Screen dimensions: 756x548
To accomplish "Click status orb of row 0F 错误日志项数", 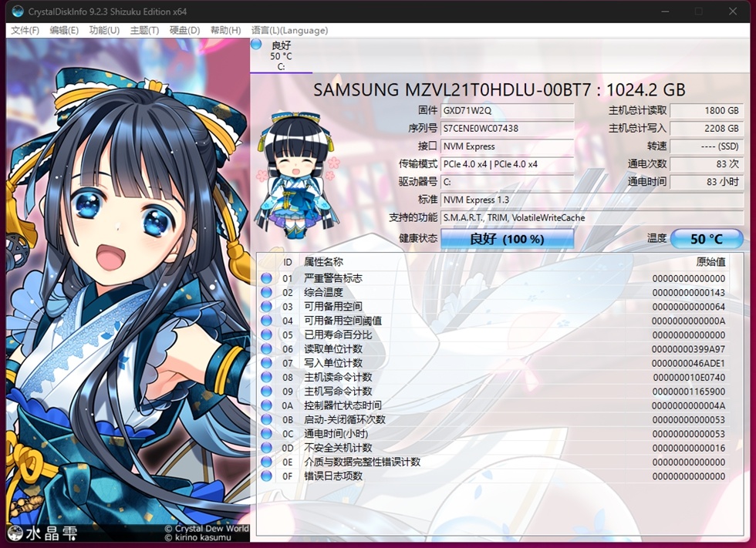I will (x=266, y=476).
